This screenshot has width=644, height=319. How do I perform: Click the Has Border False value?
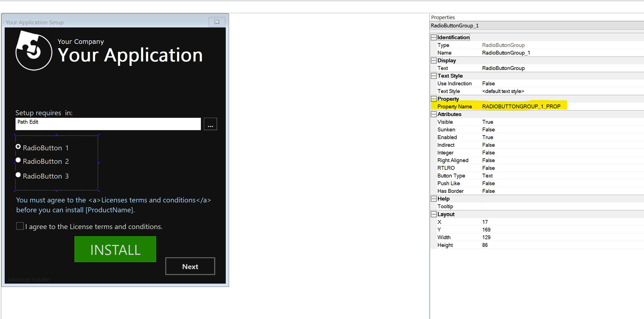[488, 191]
